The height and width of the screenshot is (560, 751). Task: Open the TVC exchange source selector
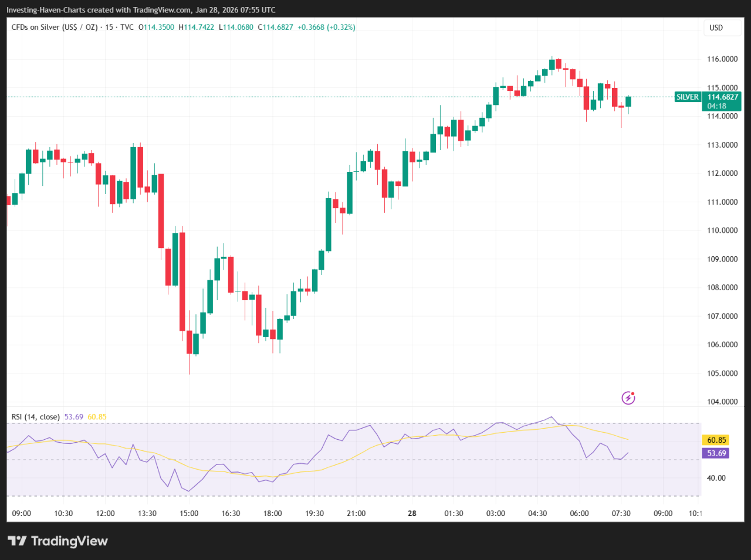(128, 27)
